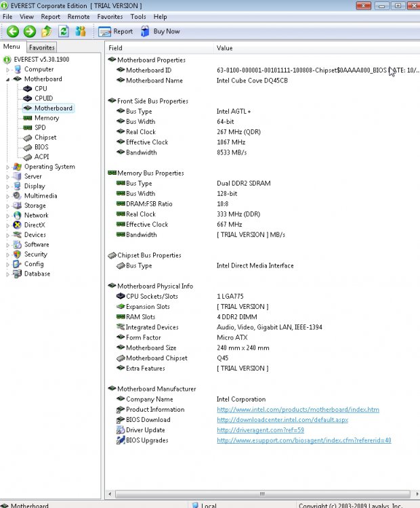Expand the Display node arrow
The height and width of the screenshot is (508, 420).
click(7, 187)
